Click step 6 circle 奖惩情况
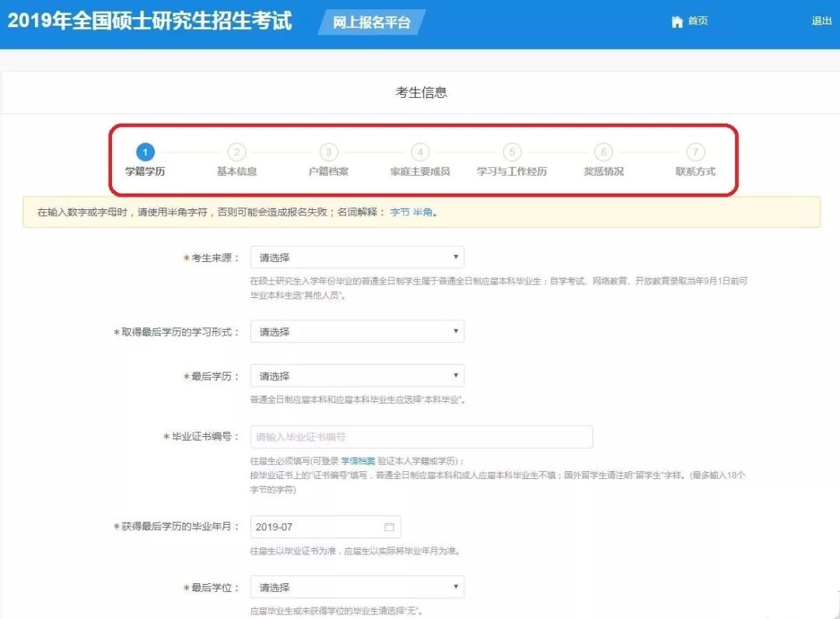The height and width of the screenshot is (619, 840). [x=604, y=152]
